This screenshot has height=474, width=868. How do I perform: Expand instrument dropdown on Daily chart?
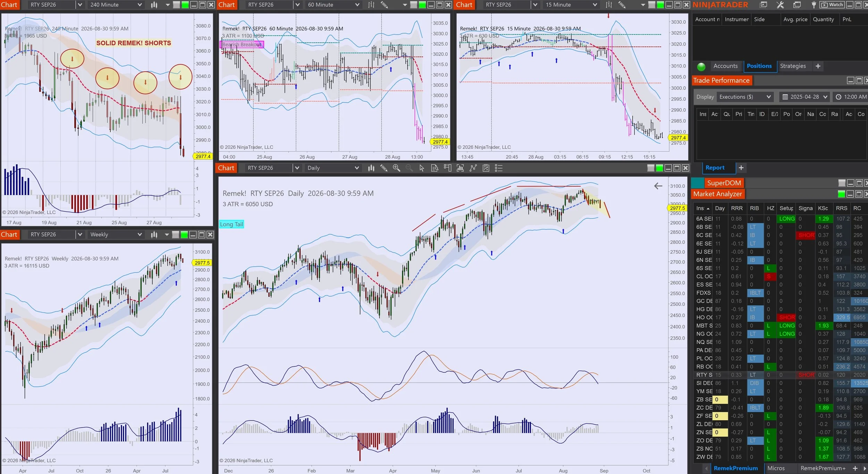pyautogui.click(x=297, y=168)
